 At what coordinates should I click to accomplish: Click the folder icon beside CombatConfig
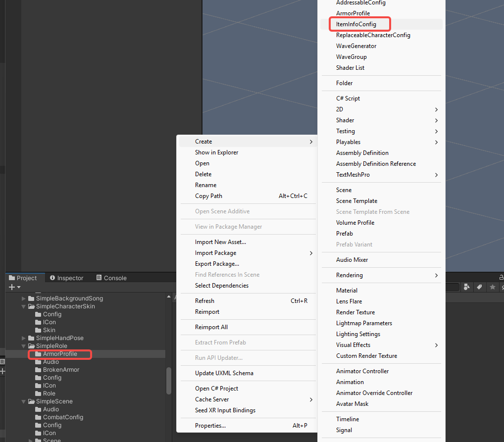coord(38,417)
